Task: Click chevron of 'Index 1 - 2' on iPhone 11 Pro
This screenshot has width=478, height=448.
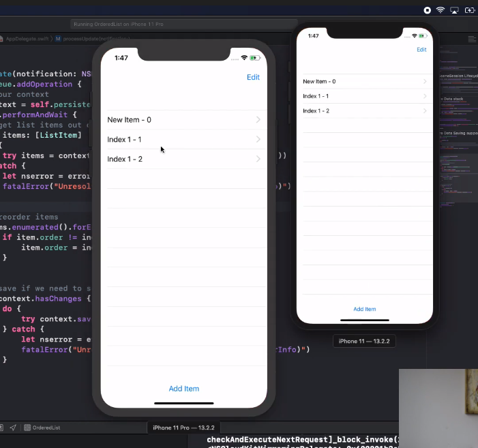Action: click(x=258, y=159)
